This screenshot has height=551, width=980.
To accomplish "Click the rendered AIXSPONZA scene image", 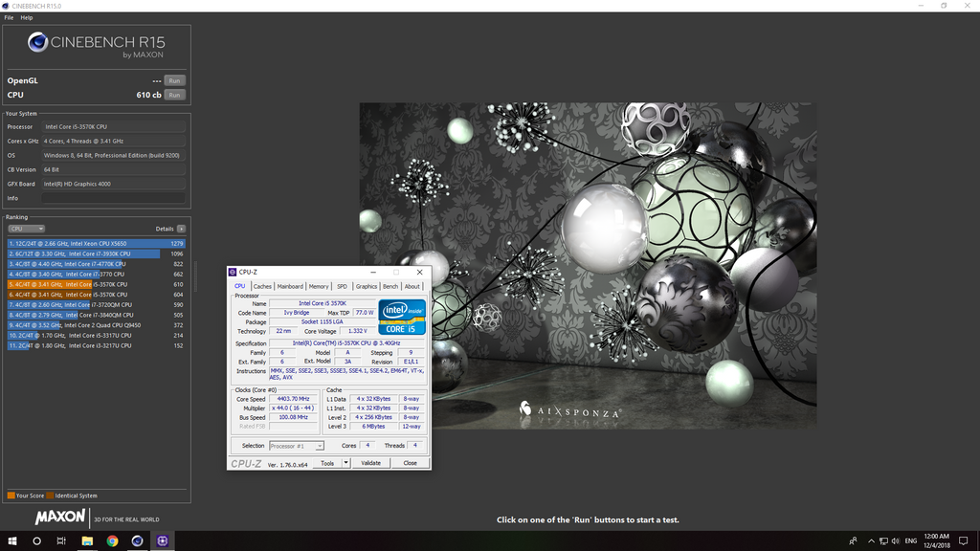I will (588, 266).
